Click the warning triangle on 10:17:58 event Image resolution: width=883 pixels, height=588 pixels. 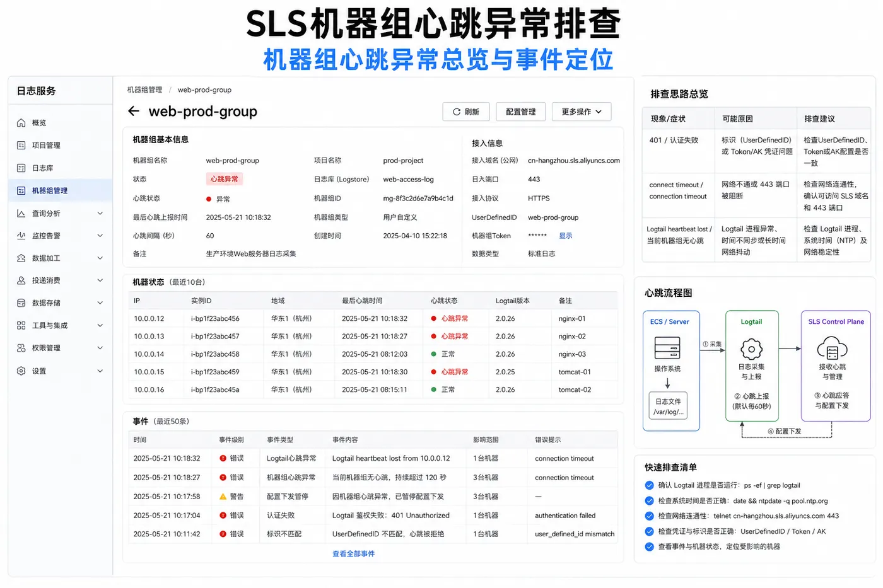(x=223, y=497)
